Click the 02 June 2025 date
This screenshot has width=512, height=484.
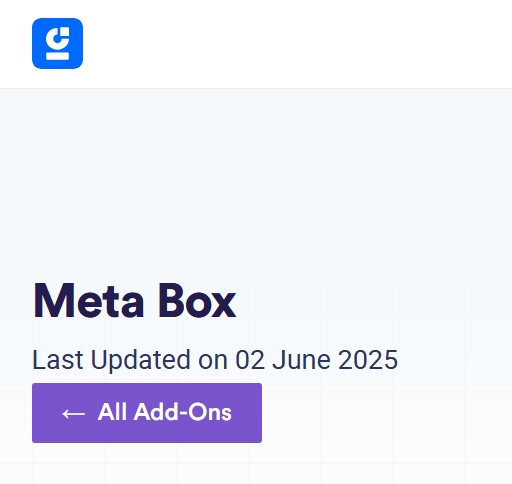(x=317, y=360)
